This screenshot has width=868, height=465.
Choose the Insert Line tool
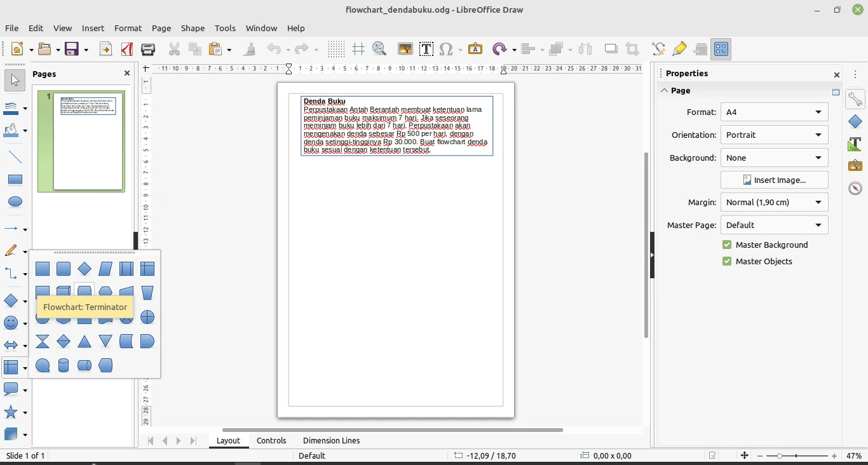coord(15,157)
